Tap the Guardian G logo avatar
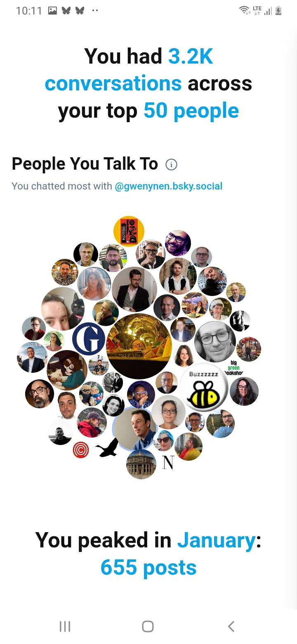Viewport: 297px width, 644px height. click(x=89, y=339)
